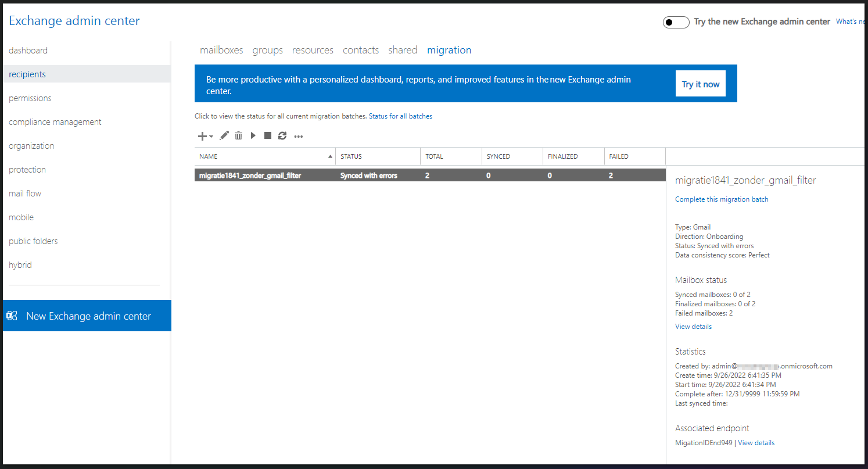
Task: Open mobile in the sidebar
Action: (x=21, y=217)
